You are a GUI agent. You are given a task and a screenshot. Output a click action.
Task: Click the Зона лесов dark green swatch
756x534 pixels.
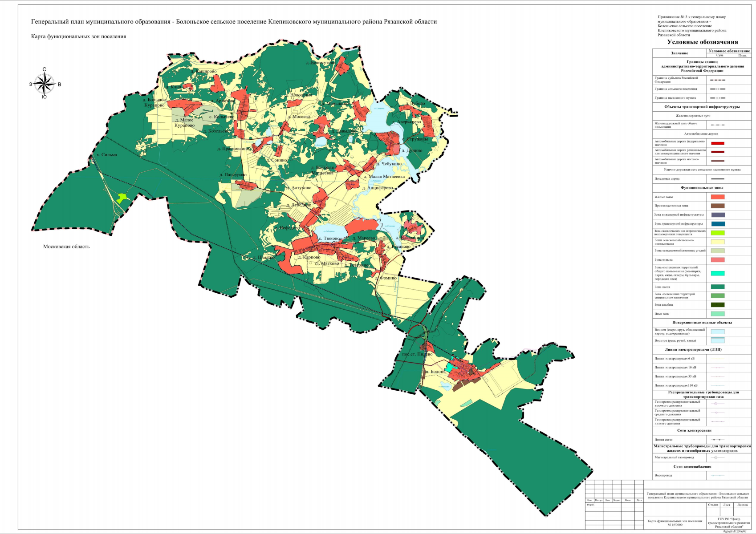717,287
